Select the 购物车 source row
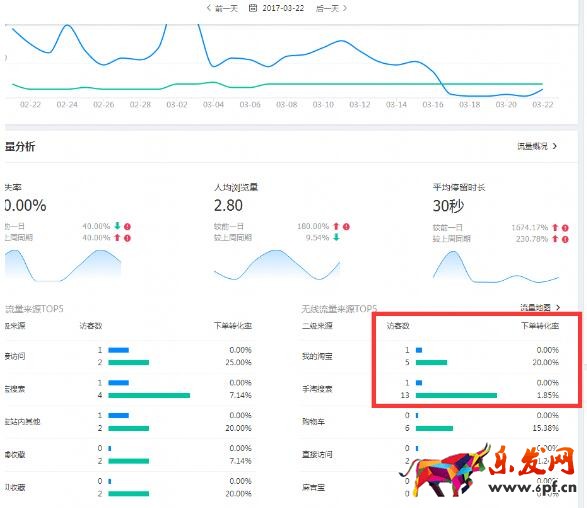This screenshot has height=508, width=587. [431, 422]
